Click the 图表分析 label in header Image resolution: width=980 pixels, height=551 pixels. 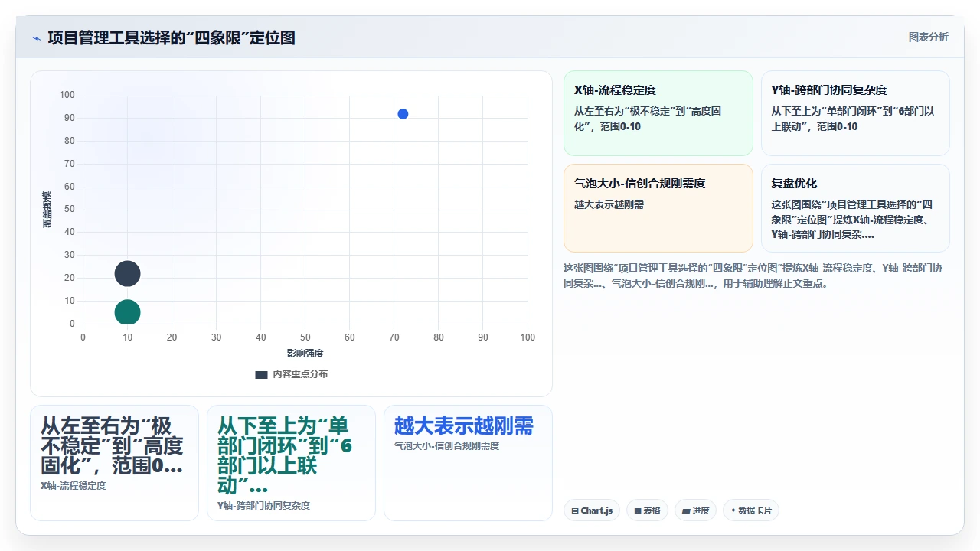pos(928,37)
